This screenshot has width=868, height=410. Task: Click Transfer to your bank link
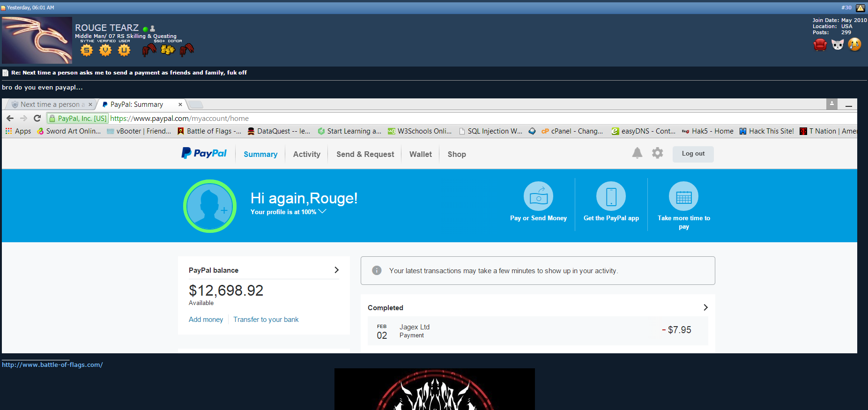point(266,320)
